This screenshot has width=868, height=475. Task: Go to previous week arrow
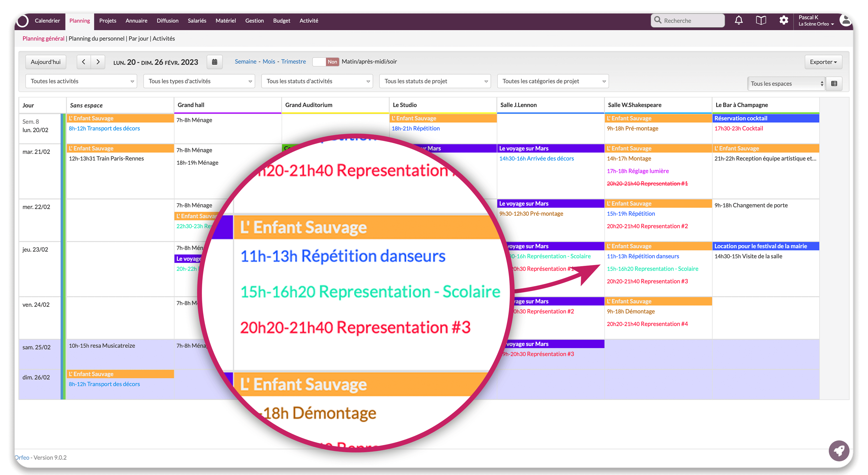point(83,62)
